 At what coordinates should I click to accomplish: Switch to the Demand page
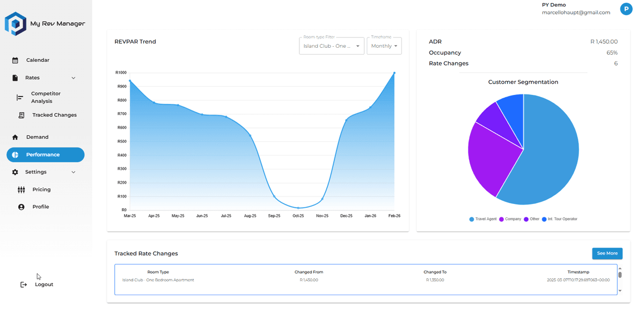click(37, 137)
